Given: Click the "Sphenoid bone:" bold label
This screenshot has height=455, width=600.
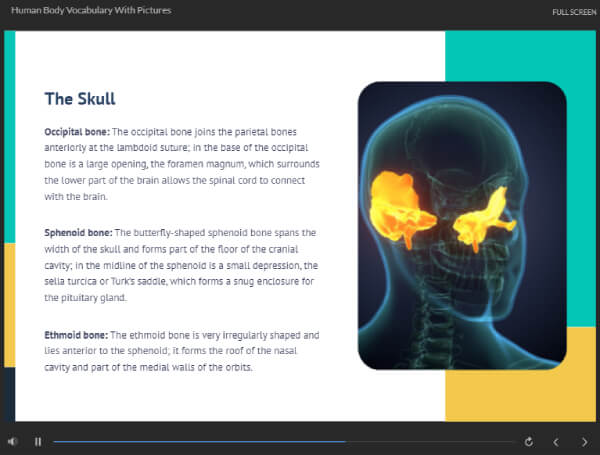Looking at the screenshot, I should (78, 233).
